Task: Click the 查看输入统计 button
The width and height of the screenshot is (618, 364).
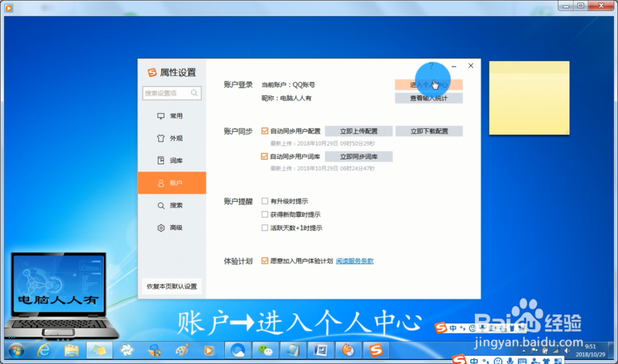Action: (429, 98)
